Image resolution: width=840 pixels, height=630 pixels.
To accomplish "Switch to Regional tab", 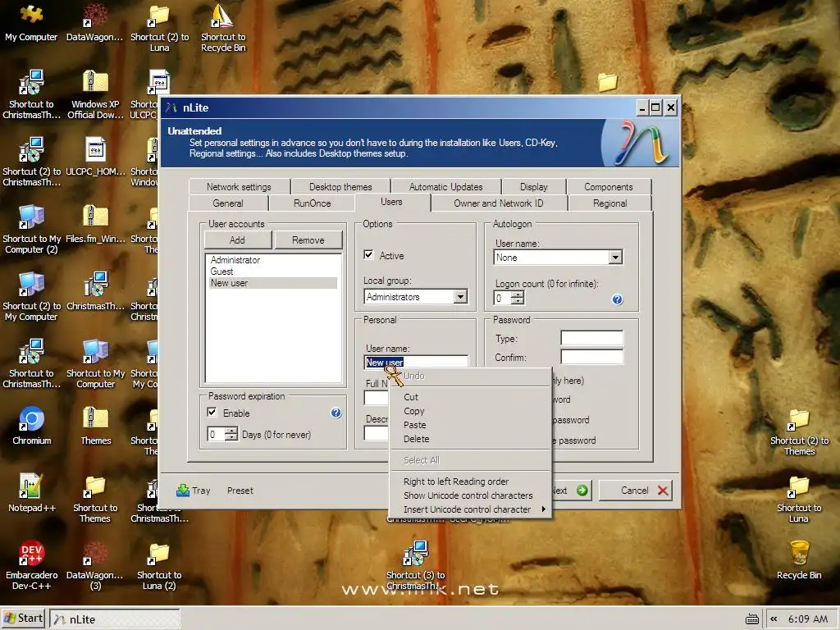I will coord(609,203).
